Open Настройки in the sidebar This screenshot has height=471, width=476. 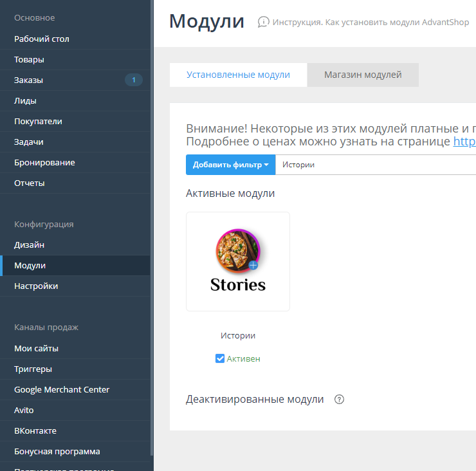pos(36,286)
